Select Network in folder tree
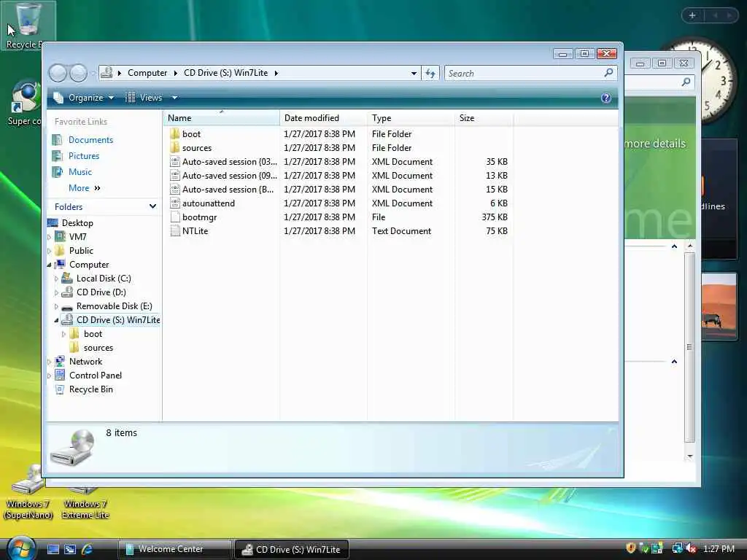 (85, 362)
